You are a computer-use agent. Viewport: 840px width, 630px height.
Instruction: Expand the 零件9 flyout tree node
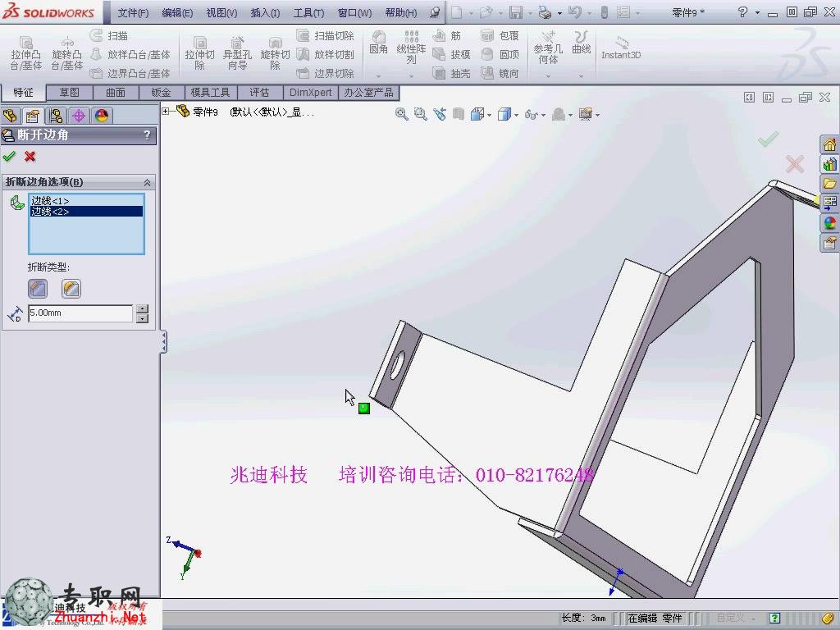coord(166,112)
